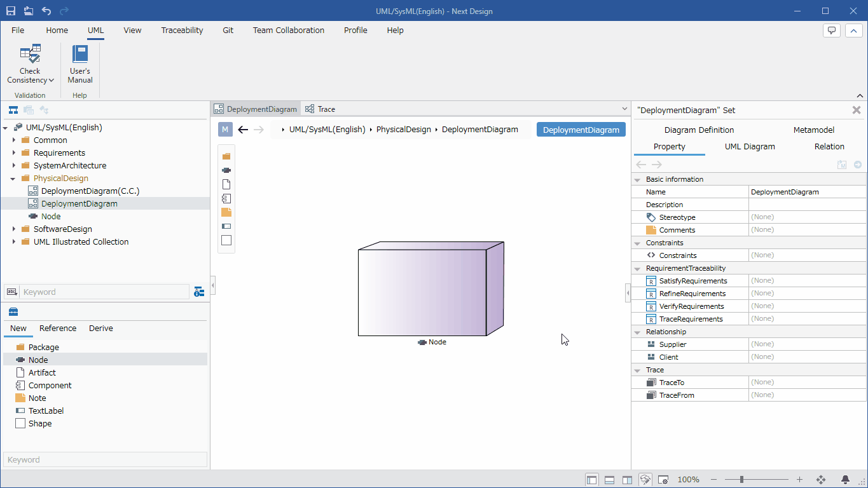Viewport: 868px width, 488px height.
Task: Click the Undo arrow in title bar
Action: 46,11
